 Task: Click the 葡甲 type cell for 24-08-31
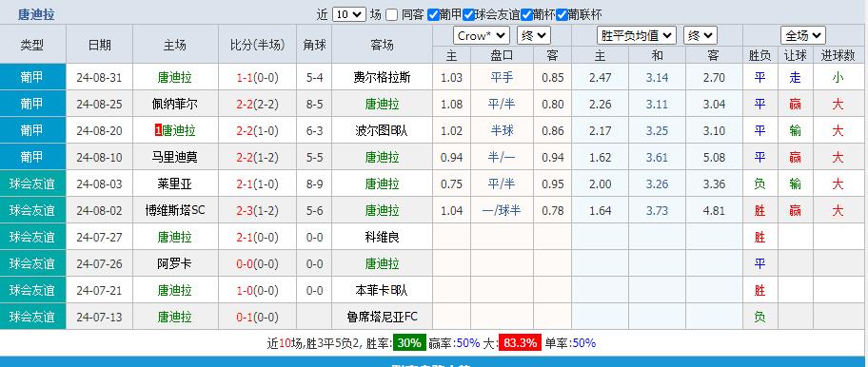click(32, 77)
